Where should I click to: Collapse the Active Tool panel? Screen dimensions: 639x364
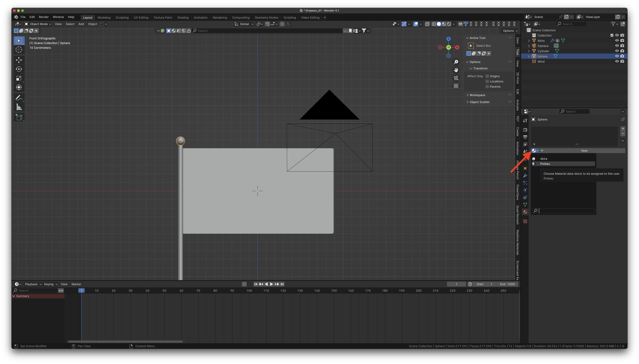(467, 38)
